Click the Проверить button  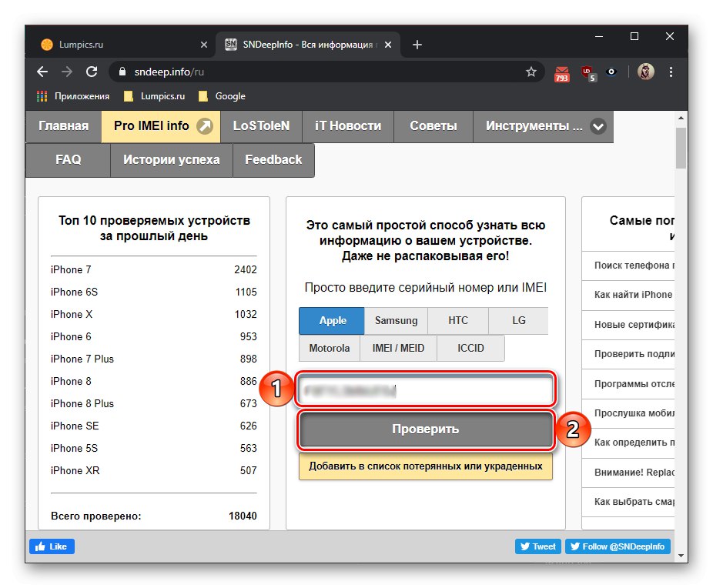click(425, 429)
